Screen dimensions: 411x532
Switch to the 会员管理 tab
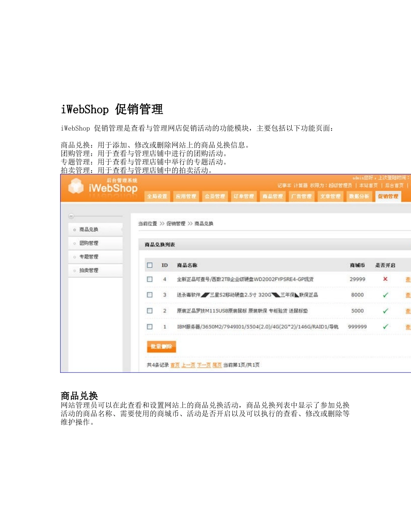[x=215, y=196]
